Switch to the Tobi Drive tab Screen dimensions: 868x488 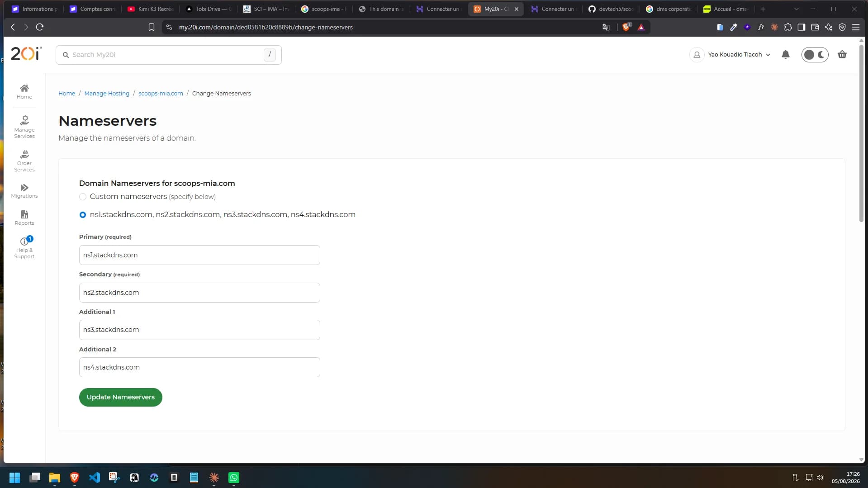pos(209,9)
